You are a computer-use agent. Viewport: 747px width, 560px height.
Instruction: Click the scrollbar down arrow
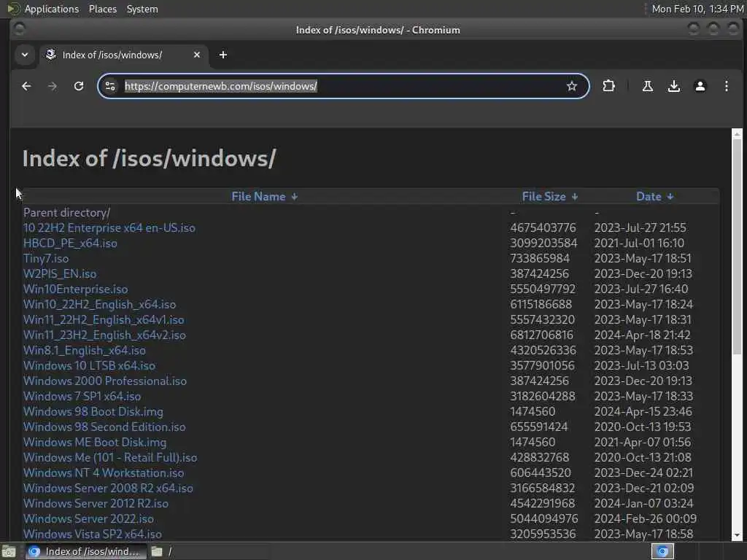[737, 535]
